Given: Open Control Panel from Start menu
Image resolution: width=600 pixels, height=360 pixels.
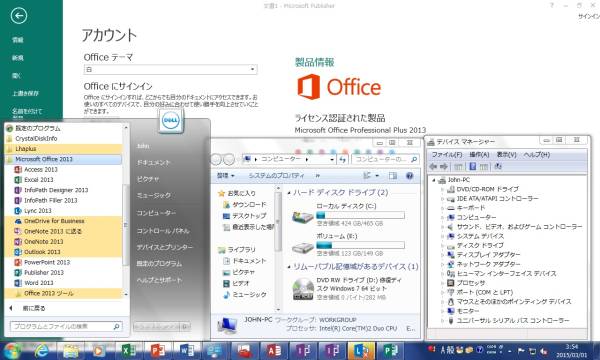Looking at the screenshot, I should (x=163, y=231).
